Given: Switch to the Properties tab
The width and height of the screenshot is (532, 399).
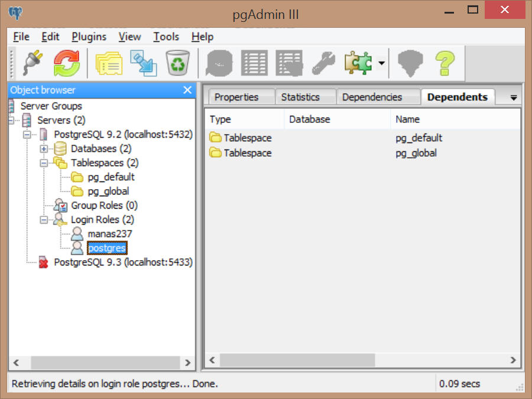Looking at the screenshot, I should click(x=241, y=97).
